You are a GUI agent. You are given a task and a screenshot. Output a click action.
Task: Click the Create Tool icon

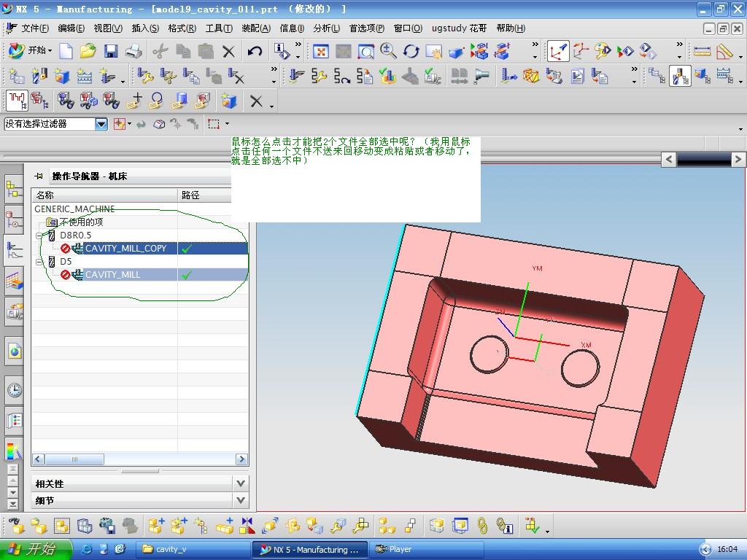(39, 76)
